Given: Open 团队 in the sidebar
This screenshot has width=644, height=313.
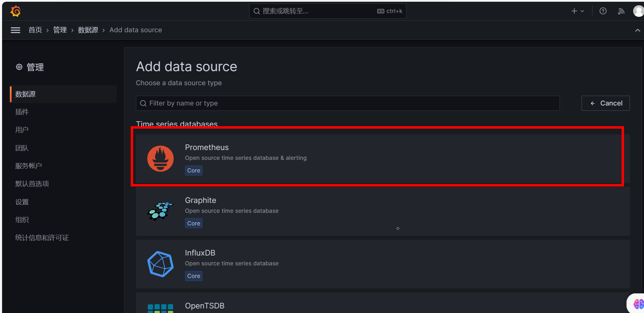Looking at the screenshot, I should (x=22, y=148).
